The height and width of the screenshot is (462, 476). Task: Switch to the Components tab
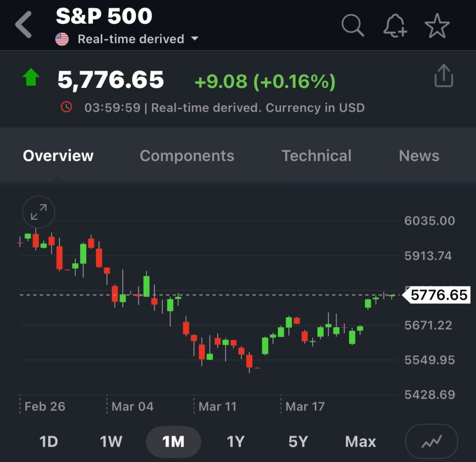[x=187, y=156]
